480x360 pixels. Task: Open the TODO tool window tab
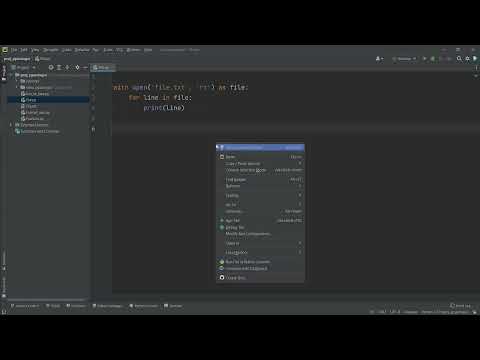click(53, 306)
